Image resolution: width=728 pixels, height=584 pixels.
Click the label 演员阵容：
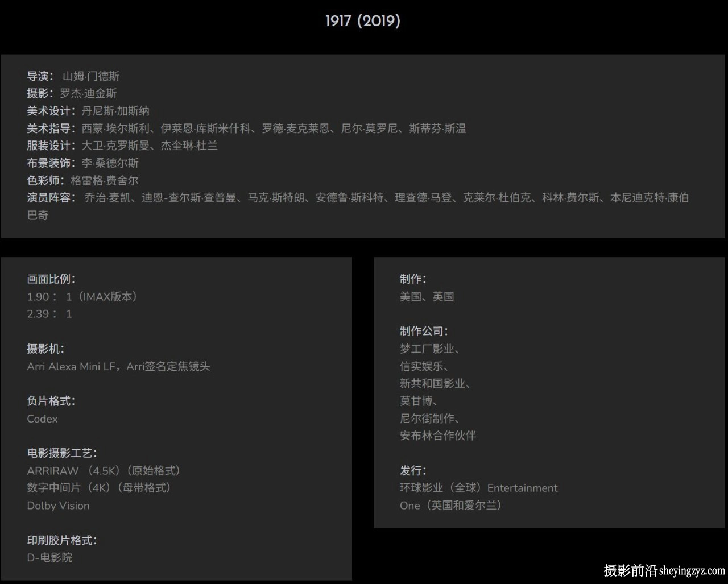coord(52,198)
